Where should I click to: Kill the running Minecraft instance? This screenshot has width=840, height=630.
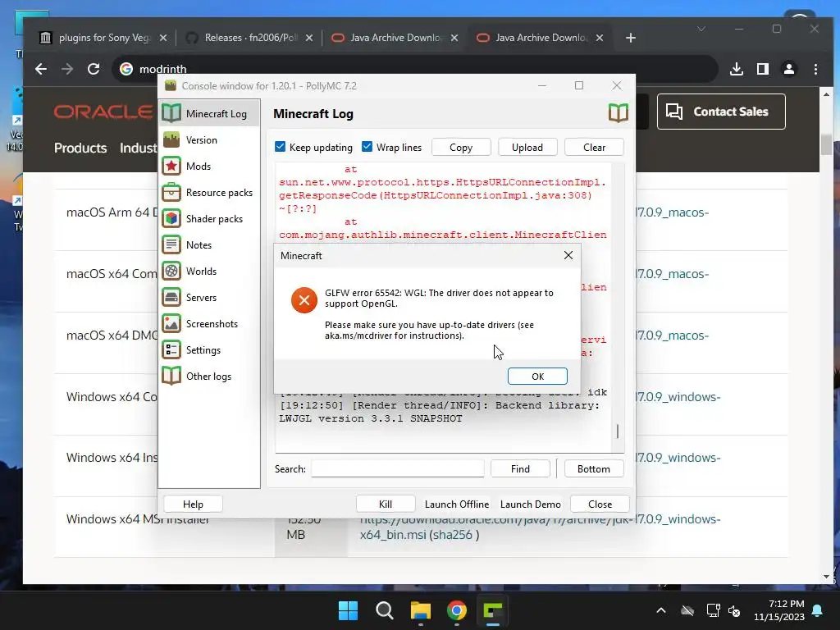pyautogui.click(x=386, y=504)
